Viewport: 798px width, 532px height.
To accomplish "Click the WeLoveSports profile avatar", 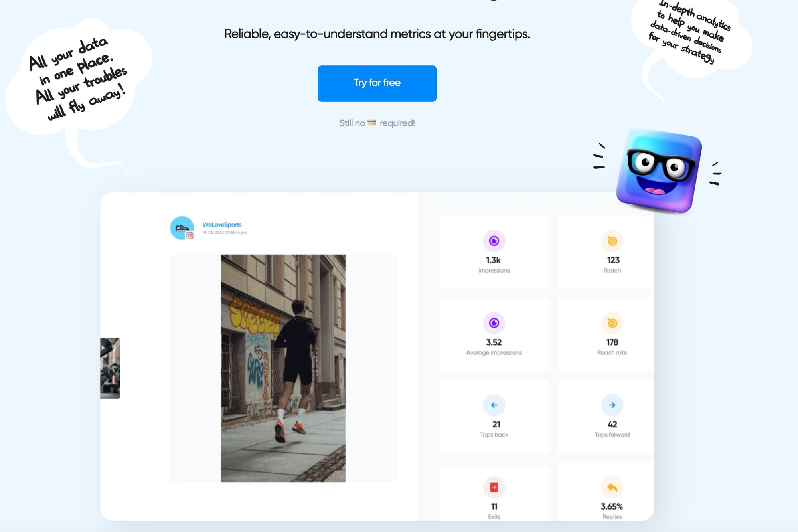I will coord(182,227).
